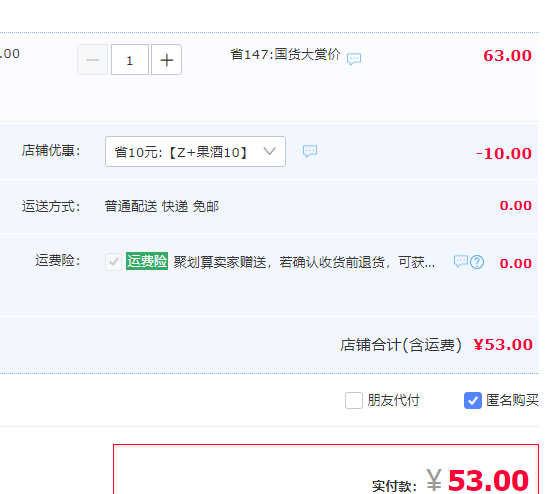Open the 店铺优惠 discount dropdown

pos(195,152)
